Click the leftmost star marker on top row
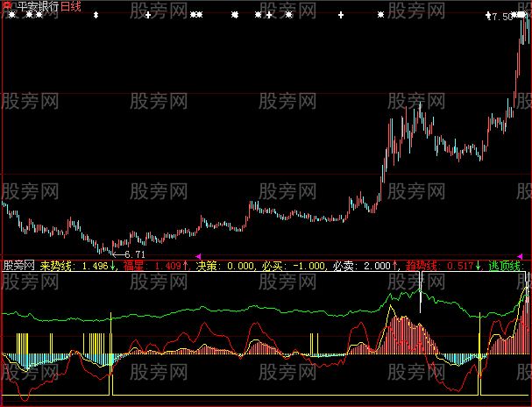The width and height of the screenshot is (532, 407). [12, 16]
